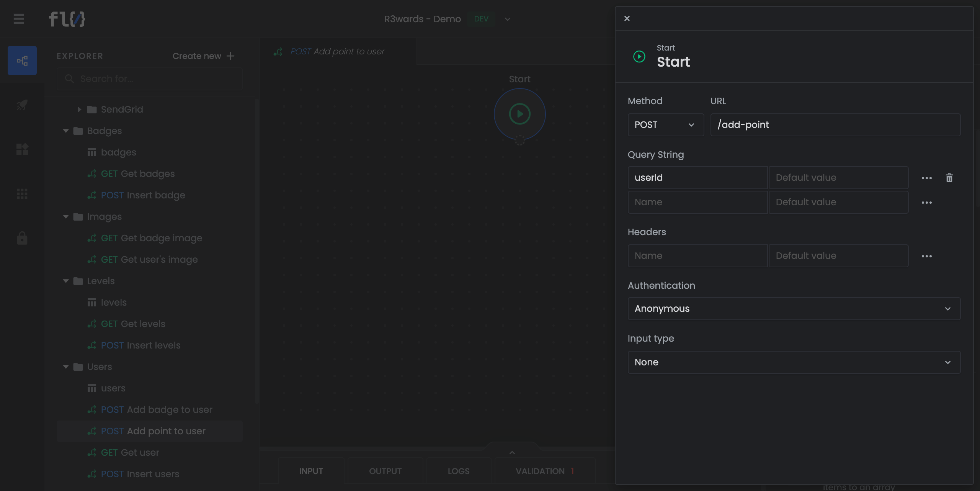Select the POST Add point to user tab

coord(338,52)
